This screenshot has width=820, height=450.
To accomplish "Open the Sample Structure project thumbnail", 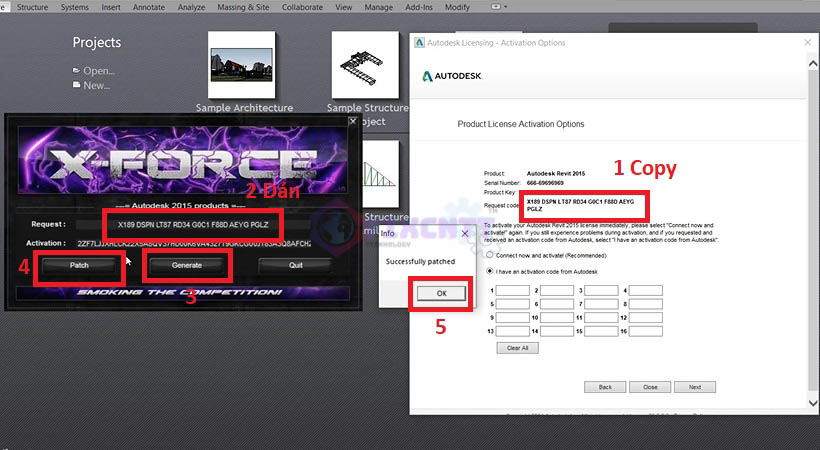I will pyautogui.click(x=365, y=65).
